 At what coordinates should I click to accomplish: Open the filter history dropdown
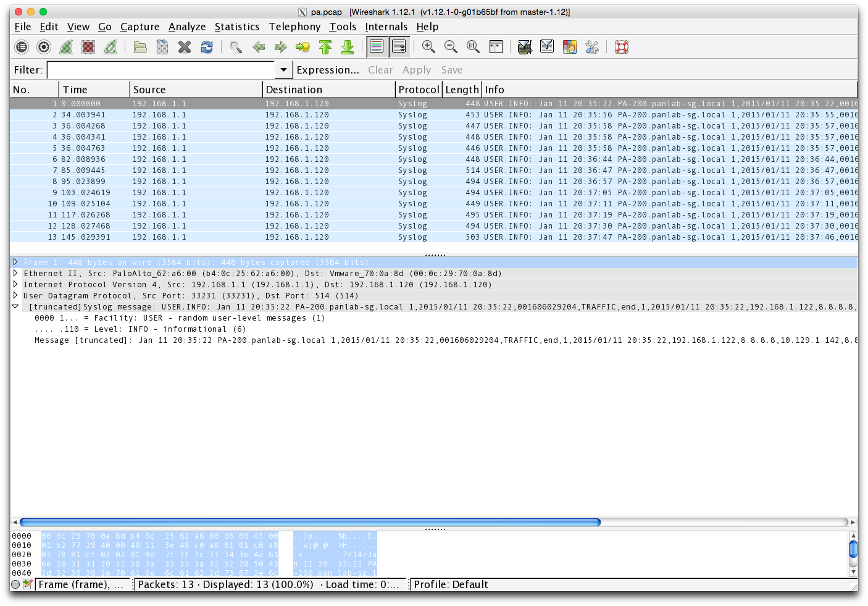tap(283, 69)
